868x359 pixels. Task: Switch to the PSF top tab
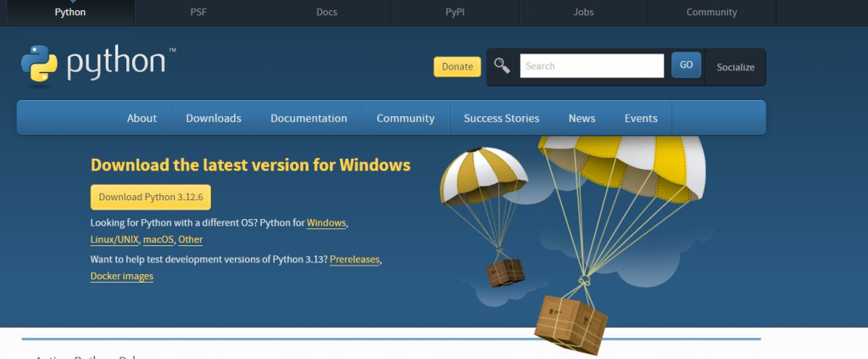click(198, 12)
